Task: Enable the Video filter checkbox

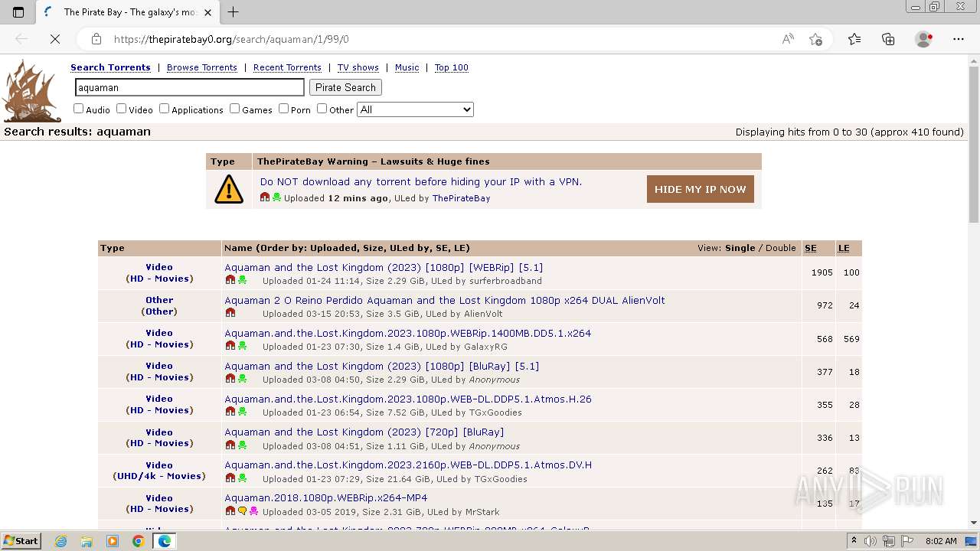Action: 121,109
